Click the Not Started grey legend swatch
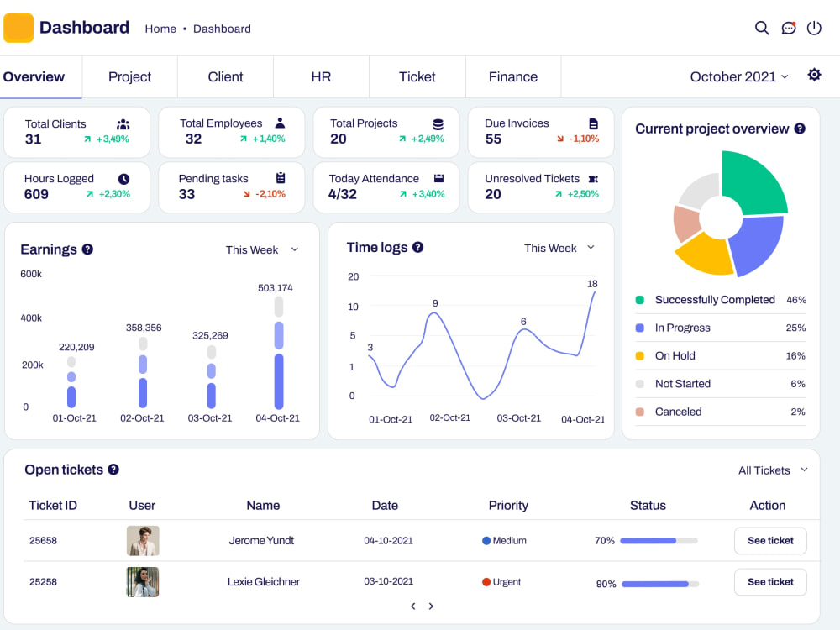The width and height of the screenshot is (840, 630). point(639,384)
